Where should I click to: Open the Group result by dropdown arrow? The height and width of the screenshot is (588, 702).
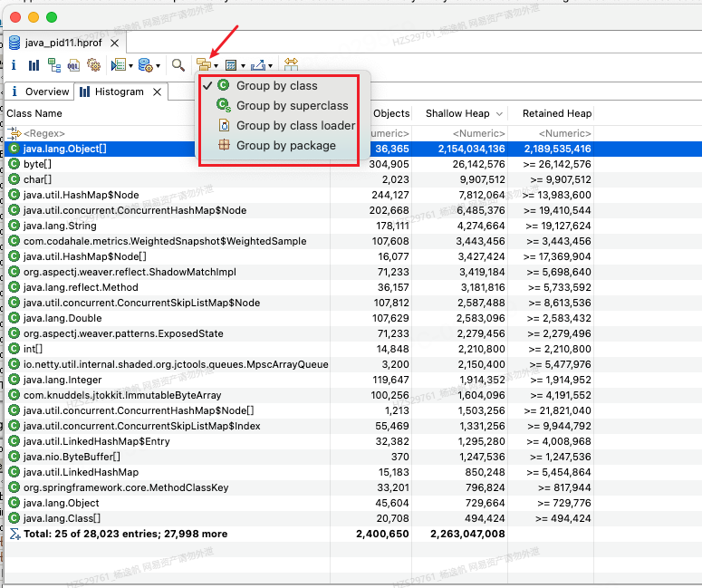216,66
